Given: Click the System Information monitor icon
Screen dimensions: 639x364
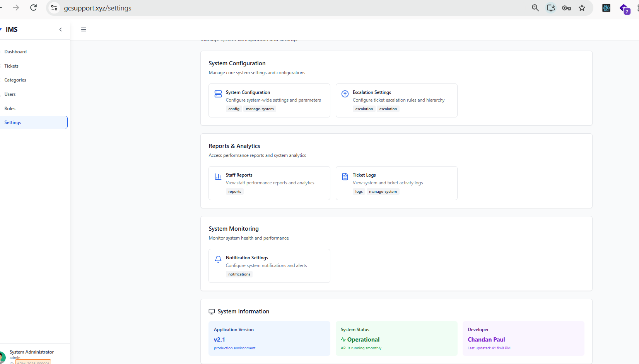Looking at the screenshot, I should click(212, 311).
